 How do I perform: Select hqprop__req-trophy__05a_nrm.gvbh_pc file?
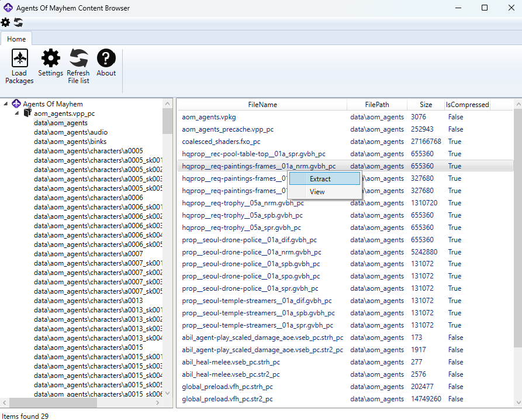click(x=345, y=203)
